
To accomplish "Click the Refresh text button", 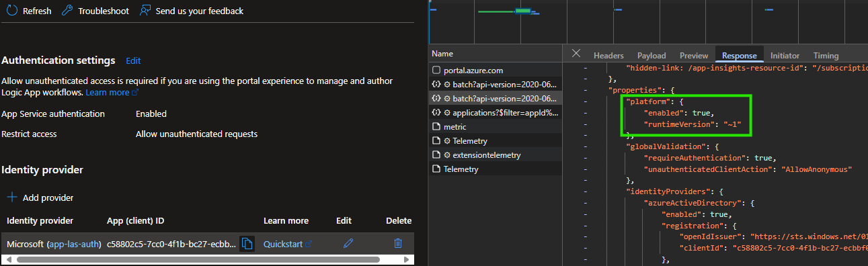I will click(x=37, y=11).
